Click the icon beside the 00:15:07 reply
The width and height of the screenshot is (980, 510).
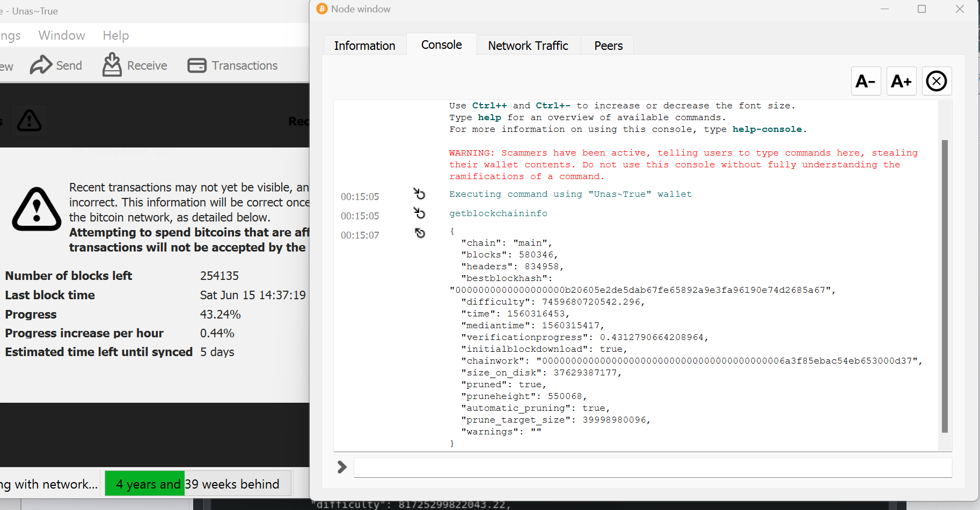point(420,233)
